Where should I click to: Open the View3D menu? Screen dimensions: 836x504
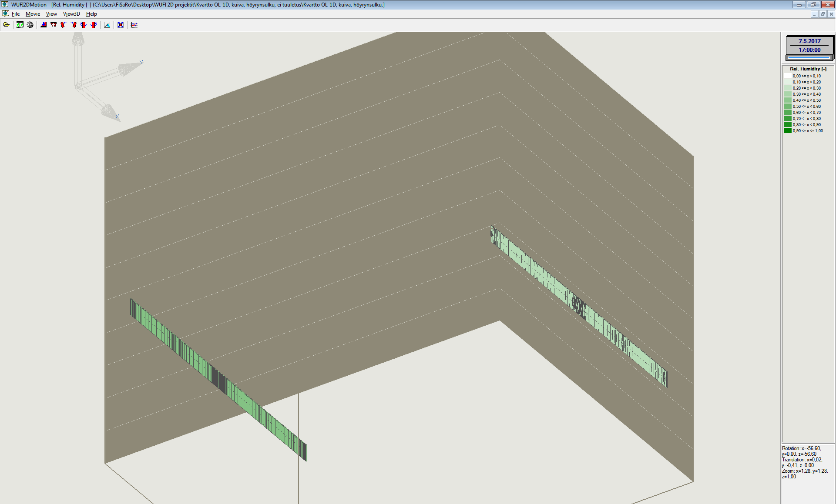[71, 14]
